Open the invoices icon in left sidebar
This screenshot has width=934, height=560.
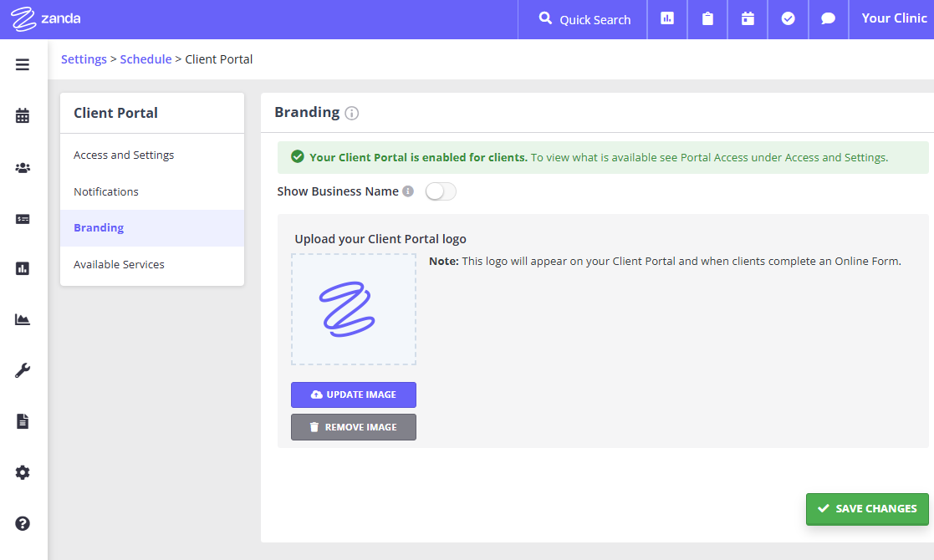click(22, 218)
